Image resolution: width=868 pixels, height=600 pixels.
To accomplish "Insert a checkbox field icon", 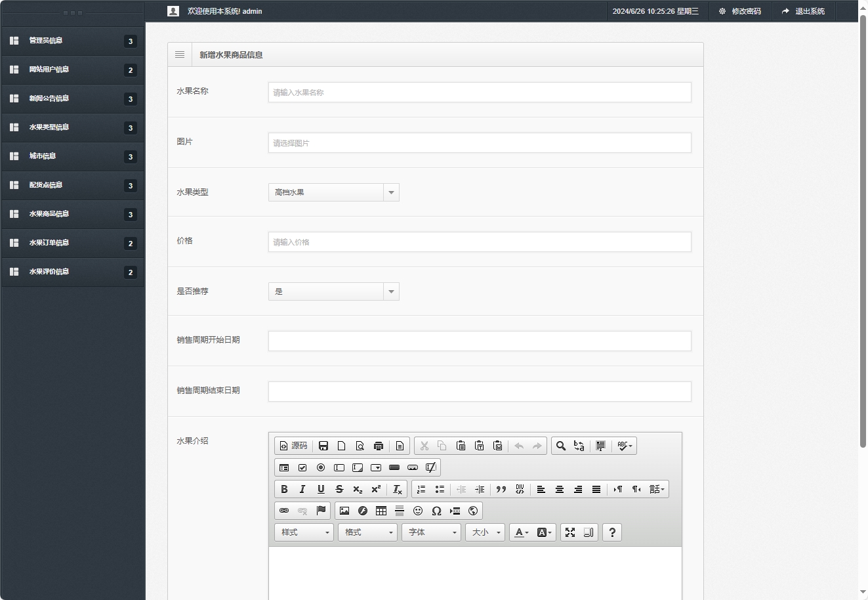I will [302, 467].
